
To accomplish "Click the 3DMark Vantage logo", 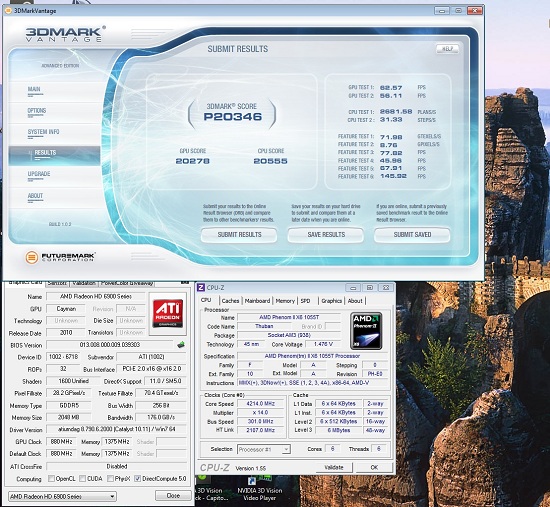I will pyautogui.click(x=65, y=34).
